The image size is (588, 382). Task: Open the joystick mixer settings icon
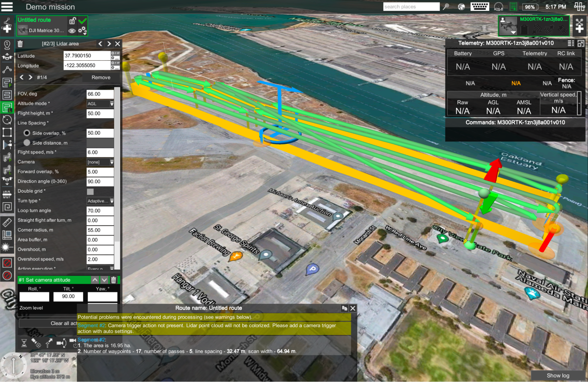(x=579, y=6)
